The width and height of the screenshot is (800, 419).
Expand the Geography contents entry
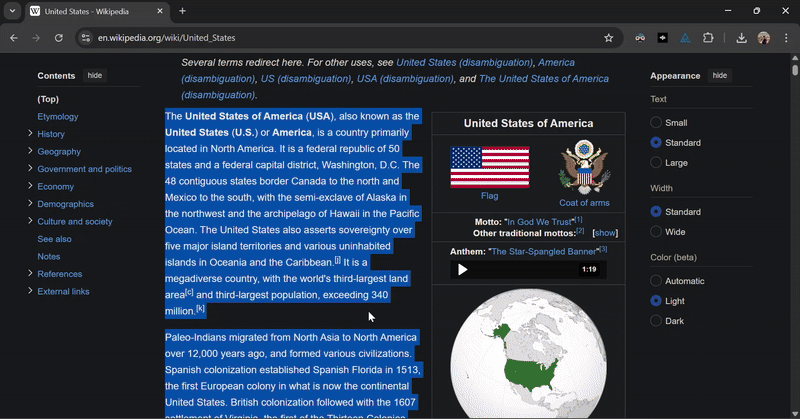tap(30, 152)
